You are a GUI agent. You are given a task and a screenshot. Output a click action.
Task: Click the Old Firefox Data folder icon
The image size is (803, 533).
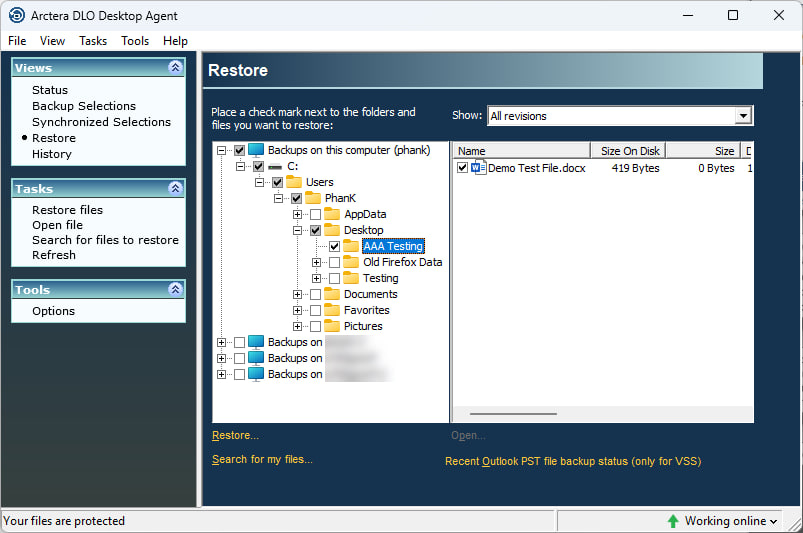pyautogui.click(x=351, y=262)
